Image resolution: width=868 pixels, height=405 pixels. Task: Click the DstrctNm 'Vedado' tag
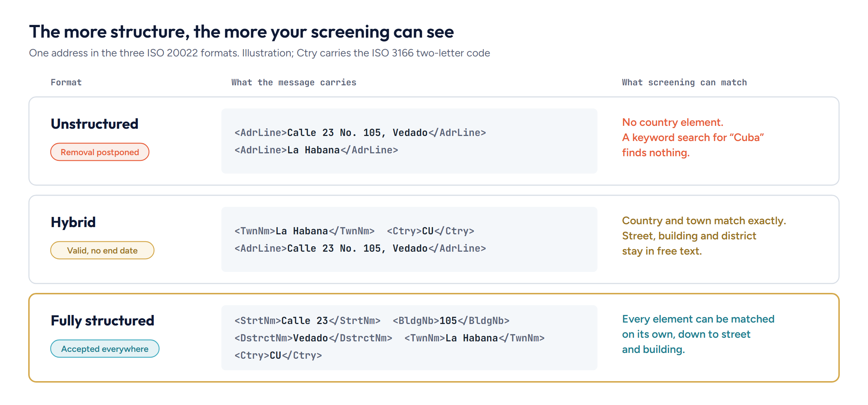(x=313, y=338)
